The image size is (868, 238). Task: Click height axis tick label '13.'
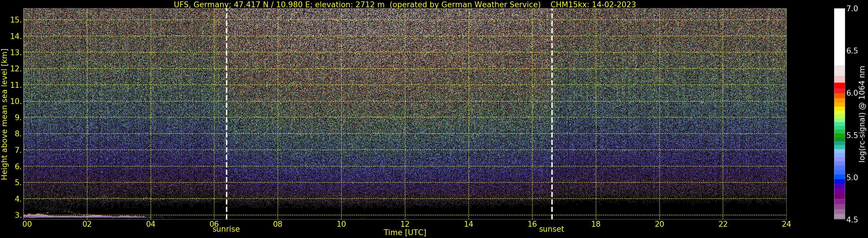tap(16, 53)
